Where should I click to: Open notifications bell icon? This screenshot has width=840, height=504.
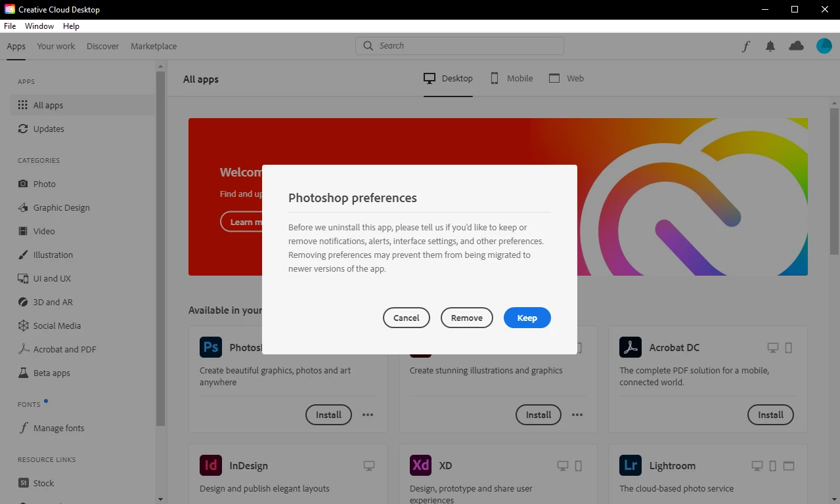tap(770, 46)
